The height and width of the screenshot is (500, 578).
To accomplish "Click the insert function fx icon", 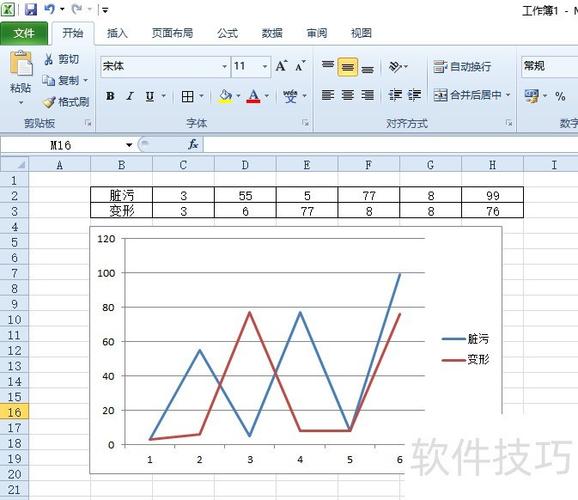I will click(193, 145).
